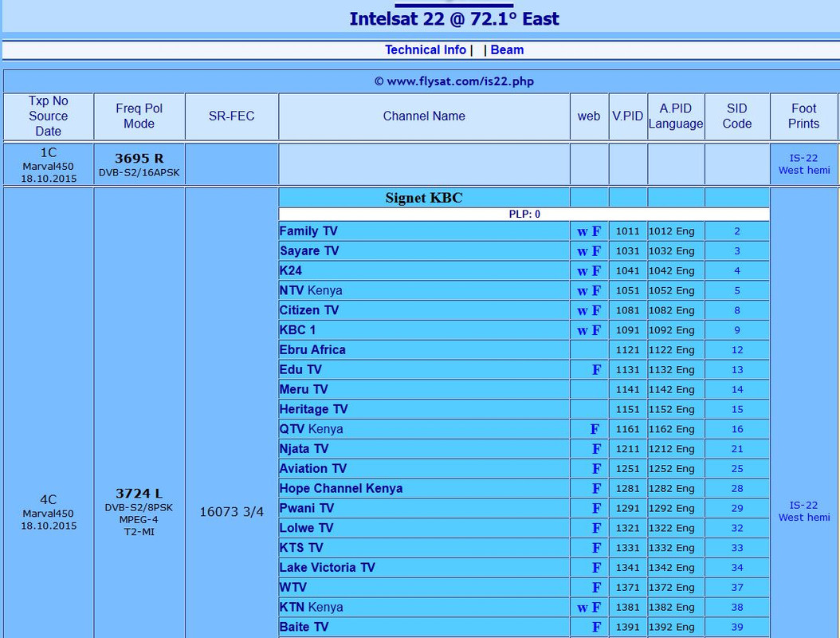Click SID code 39 for Baite TV
Viewport: 840px width, 638px height.
737,628
